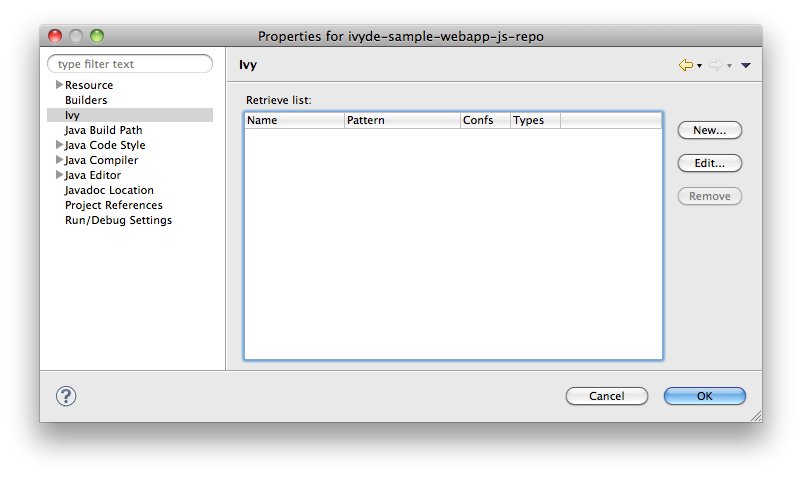This screenshot has height=477, width=802.
Task: Expand the Java Compiler node
Action: pos(59,160)
